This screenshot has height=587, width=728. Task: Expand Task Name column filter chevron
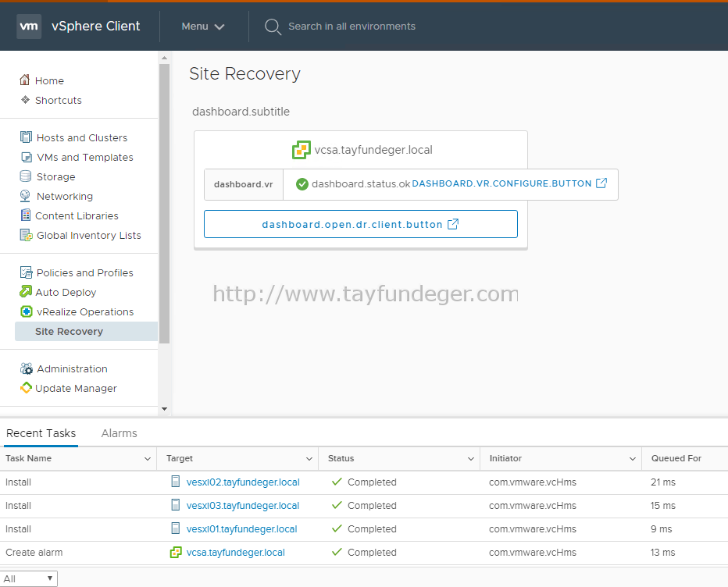tap(147, 458)
